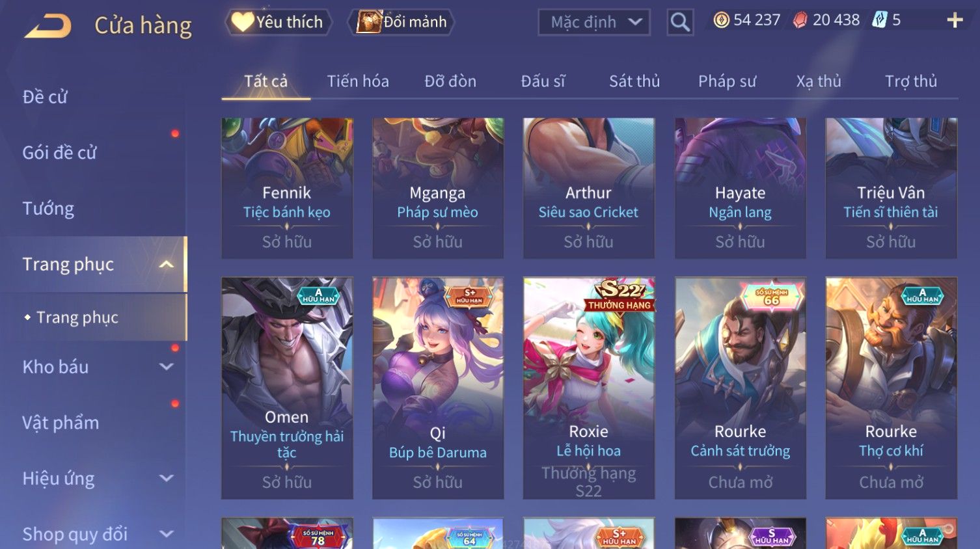
Task: Open Rourke Cảnh sát trưởng skin card
Action: point(741,388)
